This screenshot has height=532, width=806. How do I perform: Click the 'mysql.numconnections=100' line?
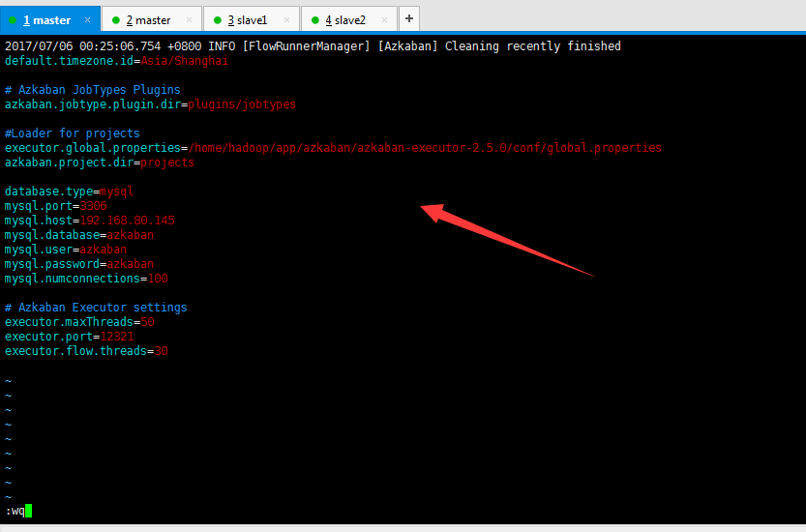[86, 278]
